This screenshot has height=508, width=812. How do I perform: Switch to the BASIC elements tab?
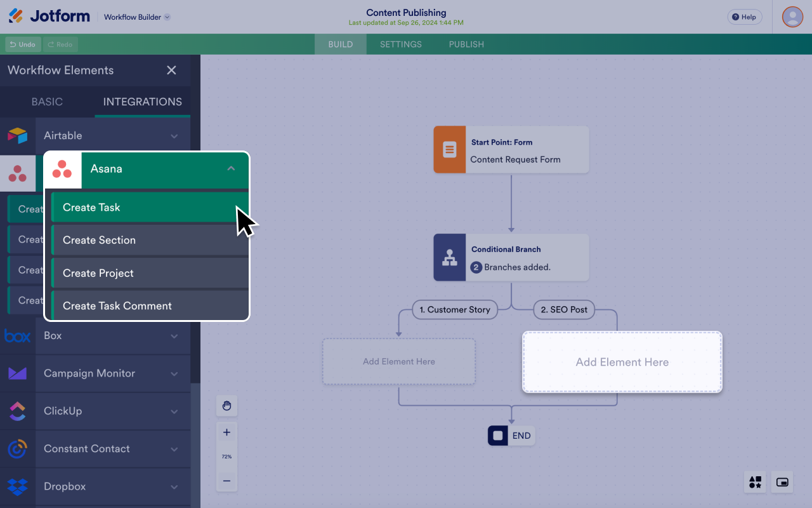[x=47, y=102]
